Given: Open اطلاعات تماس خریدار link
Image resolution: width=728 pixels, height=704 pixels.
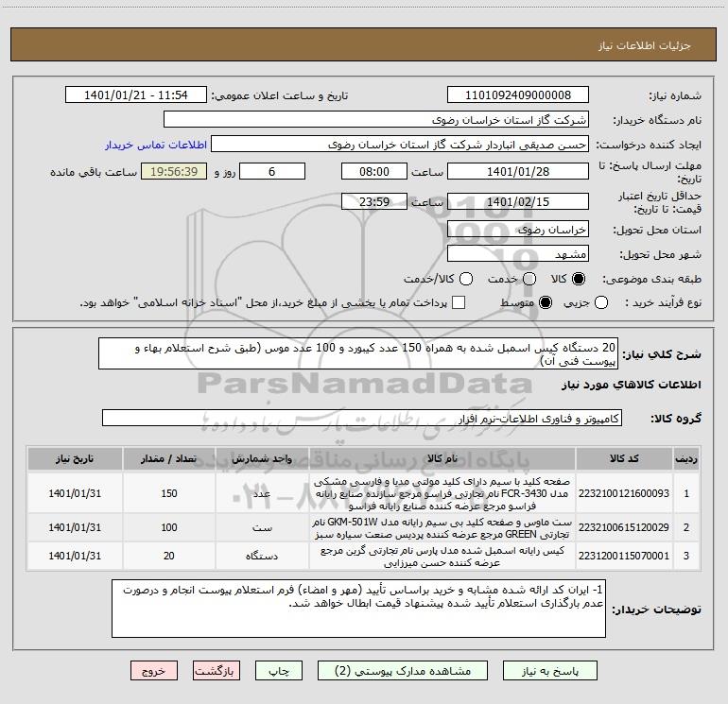Looking at the screenshot, I should coord(156,145).
